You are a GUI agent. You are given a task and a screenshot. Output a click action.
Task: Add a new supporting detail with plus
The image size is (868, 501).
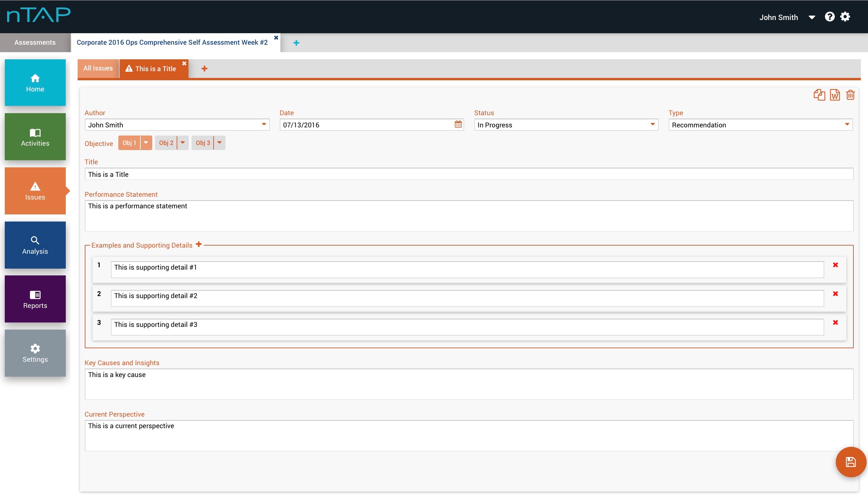pos(199,244)
